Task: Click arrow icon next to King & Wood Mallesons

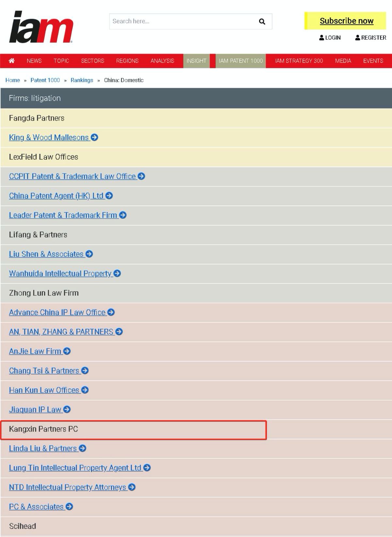Action: click(94, 137)
